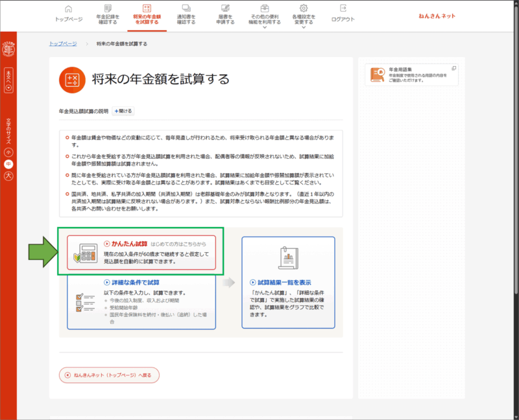Expand the 年金見込額試算の説明 with 開ける button
The height and width of the screenshot is (420, 519).
coord(123,111)
